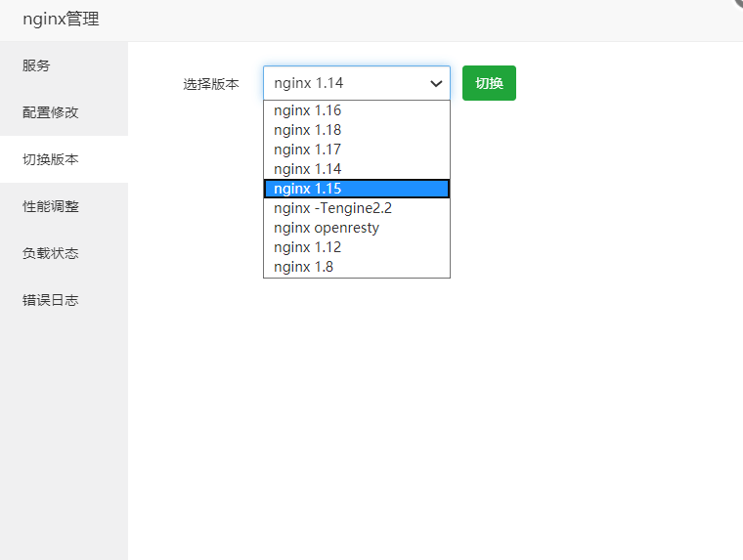This screenshot has height=560, width=743.
Task: Click the version select box showing nginx 1.14
Action: [356, 83]
